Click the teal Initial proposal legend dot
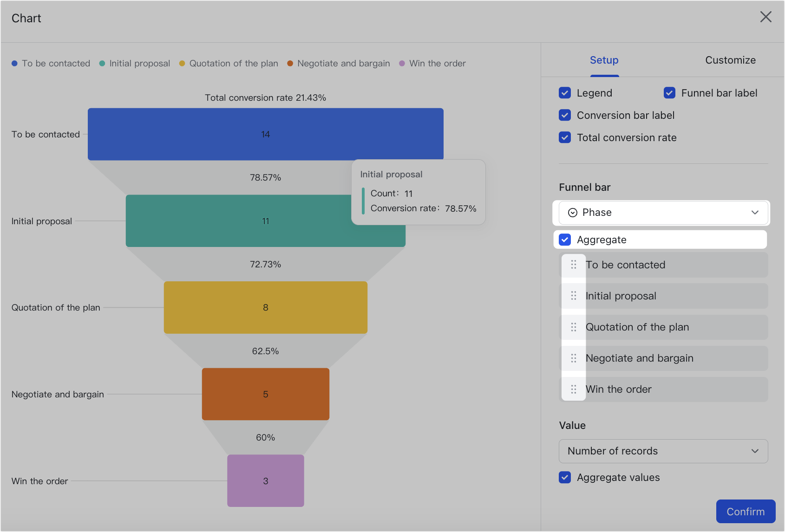Screen dimensions: 785x532 point(102,64)
